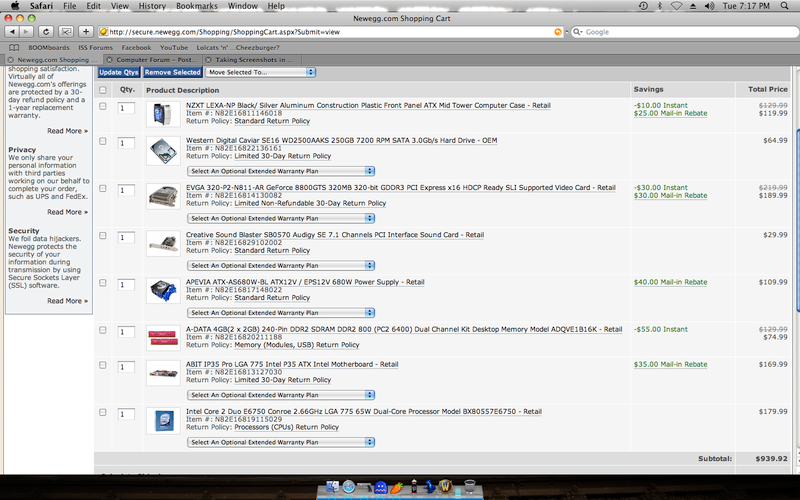Open warranty plan dropdown for Intel Core 2 Duo
The image size is (800, 500).
coord(281,442)
